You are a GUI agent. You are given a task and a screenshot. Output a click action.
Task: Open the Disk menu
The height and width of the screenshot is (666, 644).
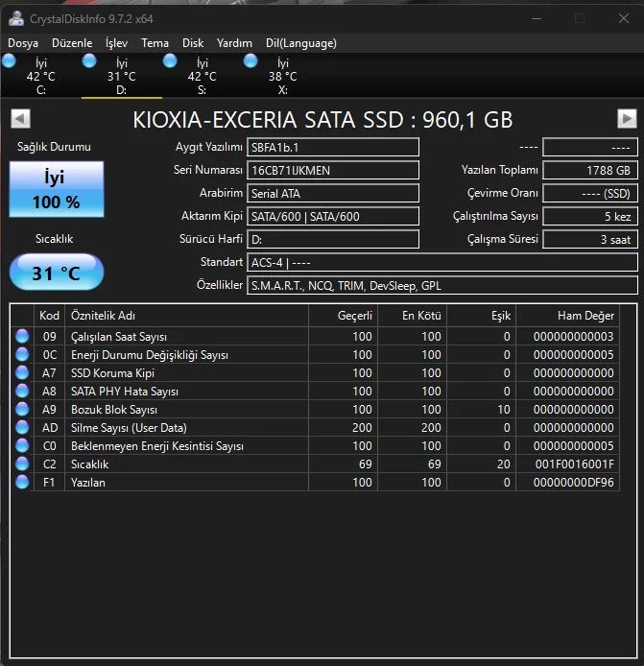click(x=193, y=43)
